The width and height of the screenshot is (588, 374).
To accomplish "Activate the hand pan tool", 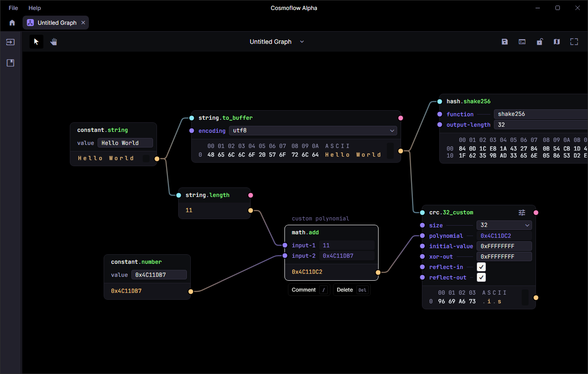I will tap(54, 42).
